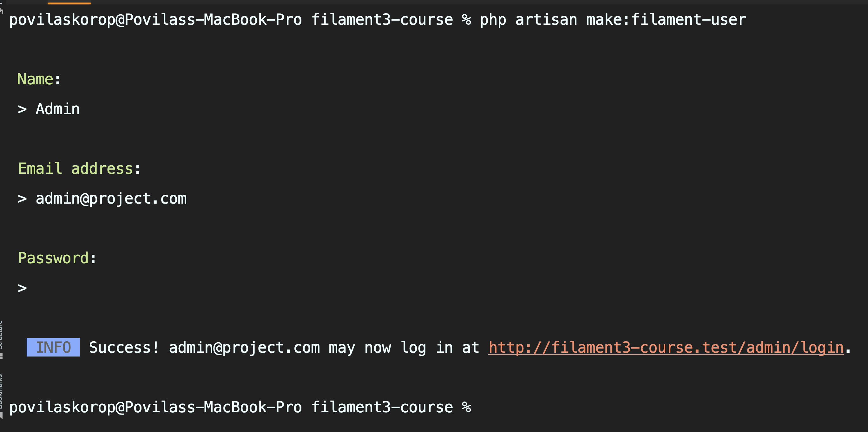Click the empty password prompt arrow

coord(22,288)
